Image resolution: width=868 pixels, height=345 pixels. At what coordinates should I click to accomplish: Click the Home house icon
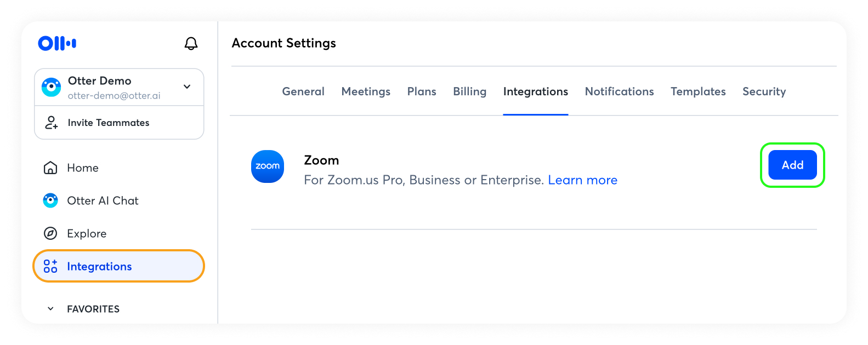[50, 168]
